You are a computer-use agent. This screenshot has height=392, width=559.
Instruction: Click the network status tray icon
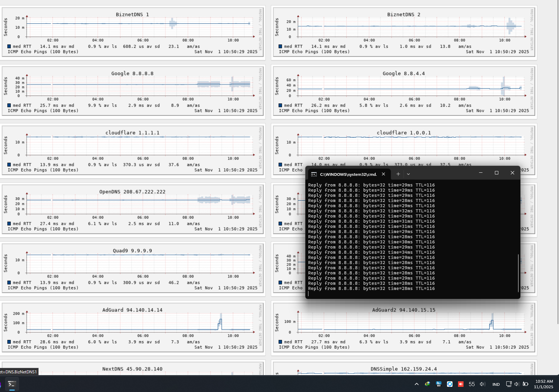click(x=509, y=384)
